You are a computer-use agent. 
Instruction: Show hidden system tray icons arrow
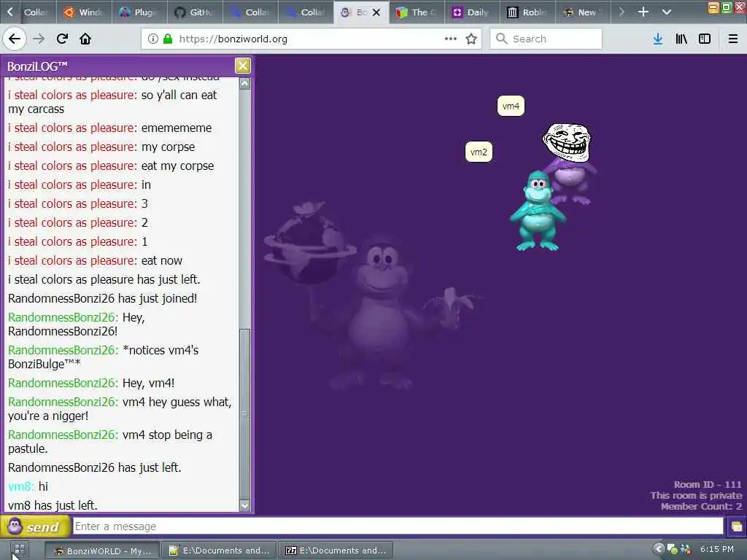click(x=659, y=549)
